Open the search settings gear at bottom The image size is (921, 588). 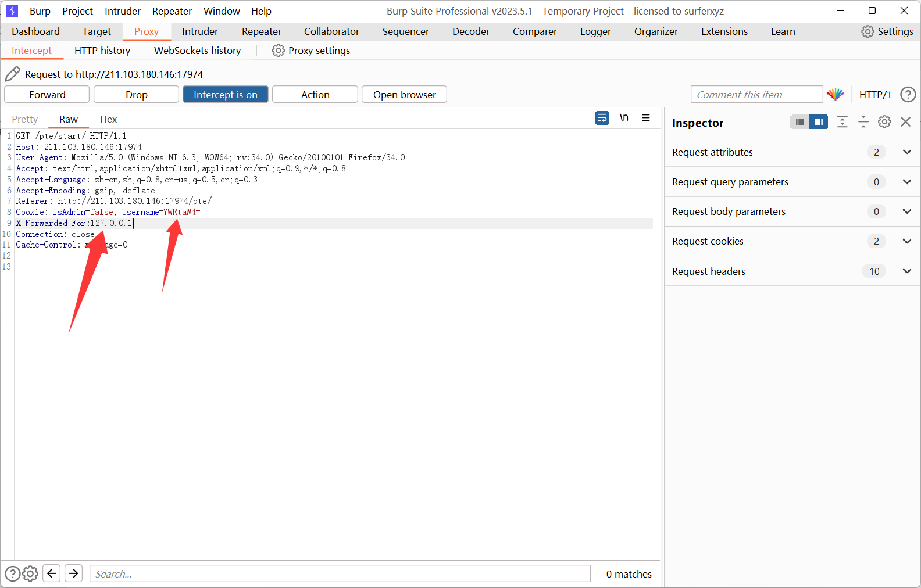tap(30, 573)
